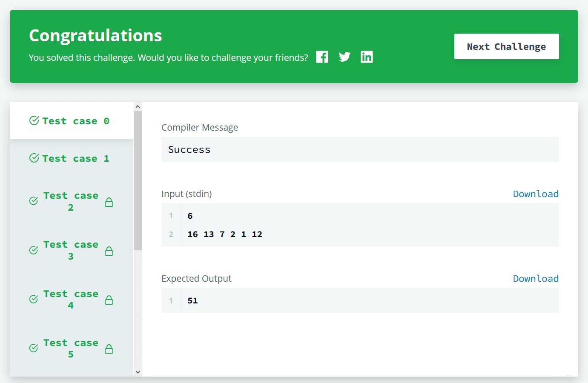Click the Success compiler message box

[x=360, y=149]
